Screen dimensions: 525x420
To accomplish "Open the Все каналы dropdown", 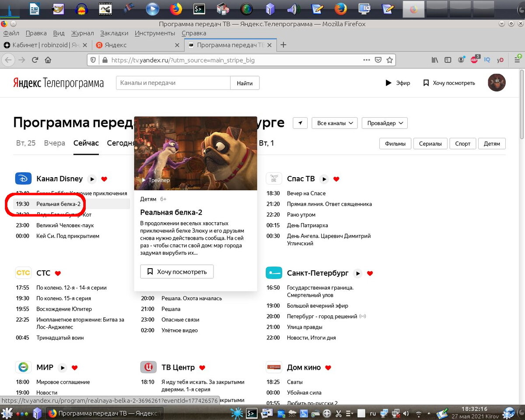I will (335, 123).
